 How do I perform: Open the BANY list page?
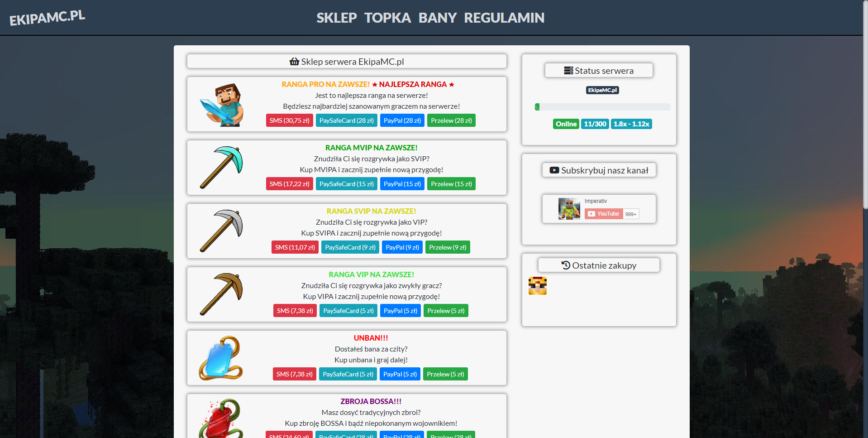coord(437,18)
